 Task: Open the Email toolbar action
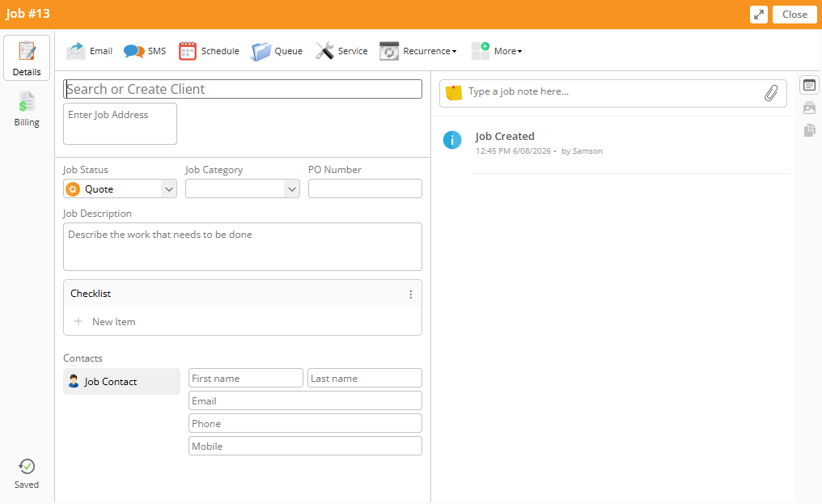point(89,51)
